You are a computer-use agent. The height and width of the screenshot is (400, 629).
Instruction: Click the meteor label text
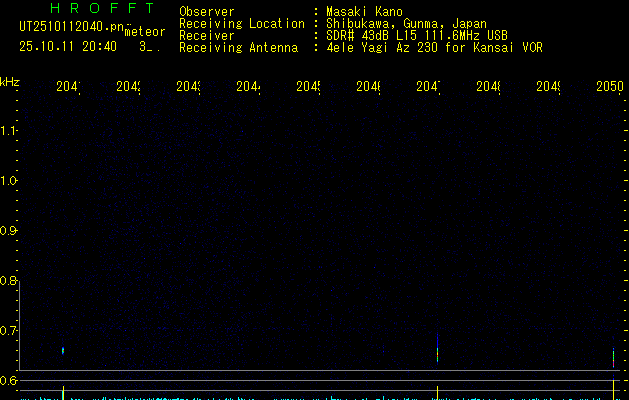(x=145, y=32)
